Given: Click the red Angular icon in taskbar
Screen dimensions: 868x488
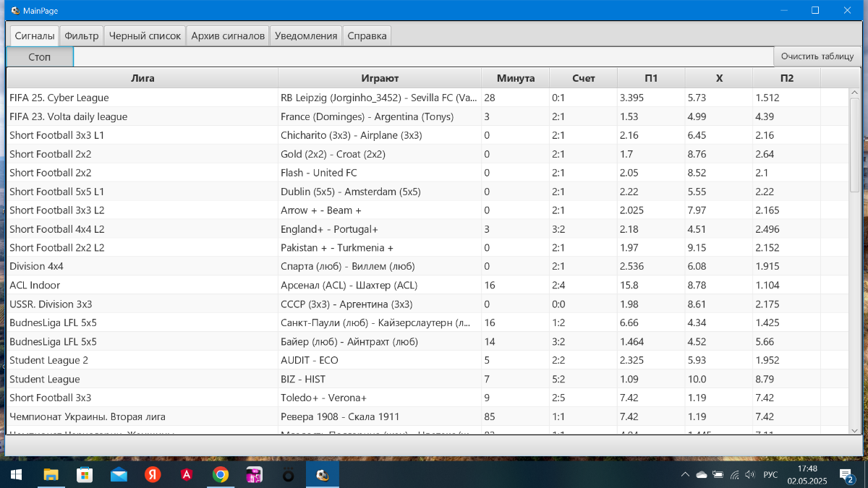Looking at the screenshot, I should (x=187, y=474).
